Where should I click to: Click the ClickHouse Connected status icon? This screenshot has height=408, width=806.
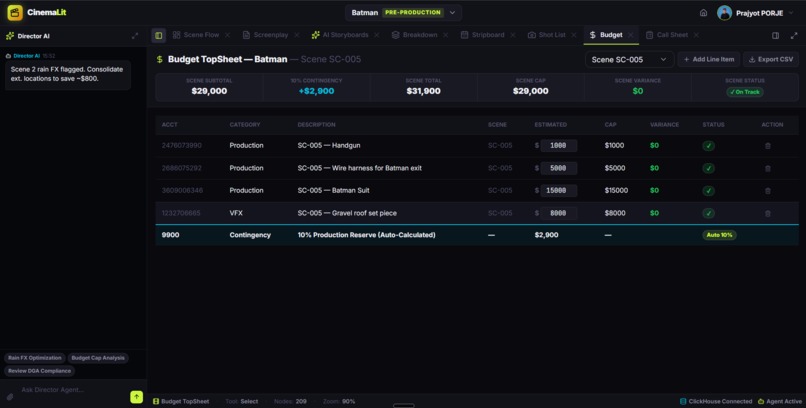683,401
